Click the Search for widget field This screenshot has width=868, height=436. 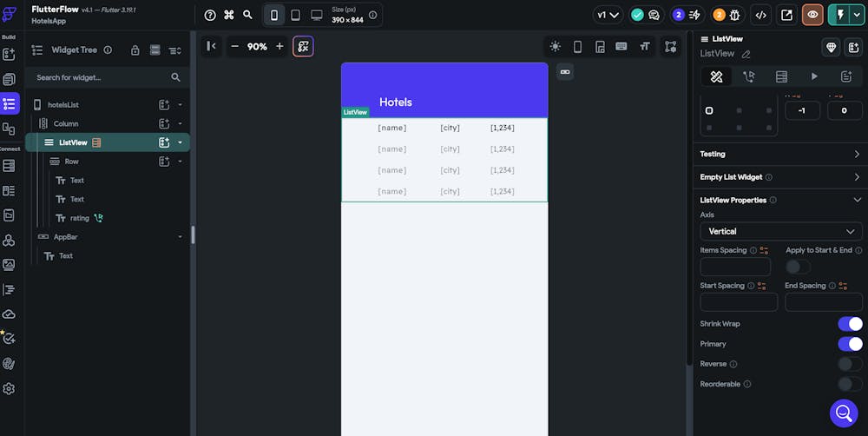click(108, 77)
